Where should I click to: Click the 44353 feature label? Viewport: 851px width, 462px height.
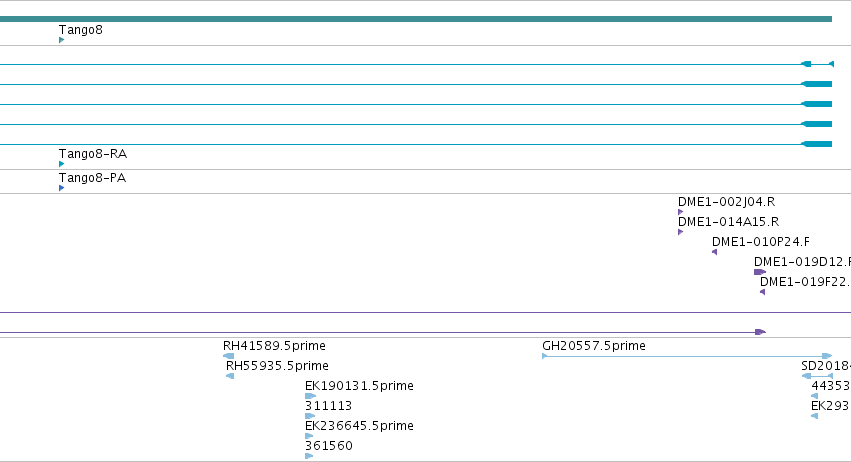pyautogui.click(x=831, y=385)
